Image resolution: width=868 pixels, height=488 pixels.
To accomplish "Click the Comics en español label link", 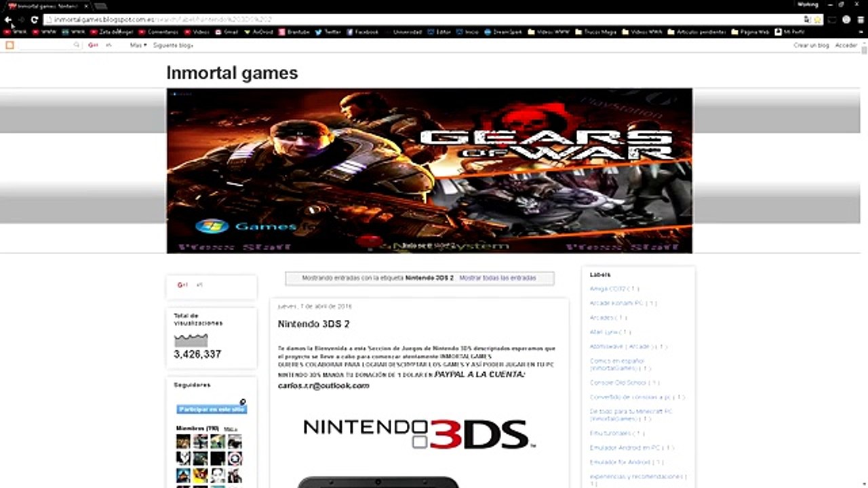I will [620, 365].
